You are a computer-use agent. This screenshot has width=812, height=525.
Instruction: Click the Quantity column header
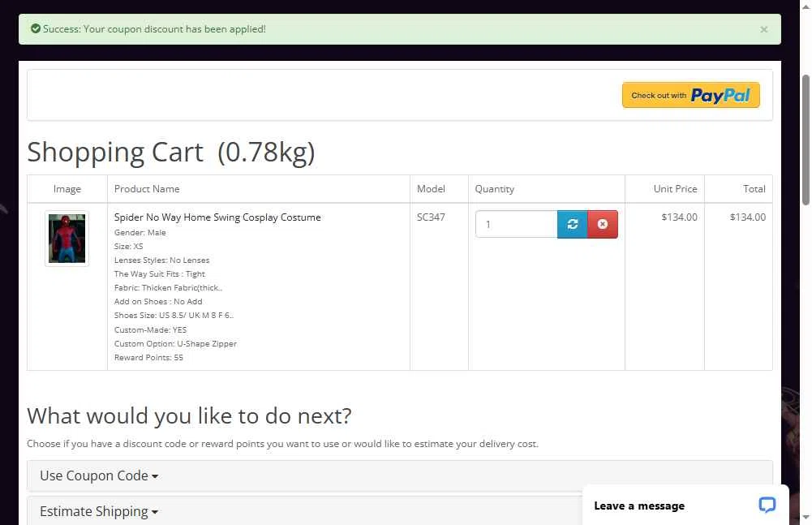click(x=495, y=189)
